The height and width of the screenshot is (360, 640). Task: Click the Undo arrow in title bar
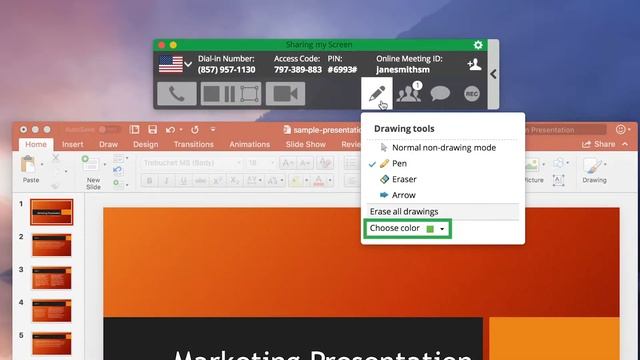[170, 130]
